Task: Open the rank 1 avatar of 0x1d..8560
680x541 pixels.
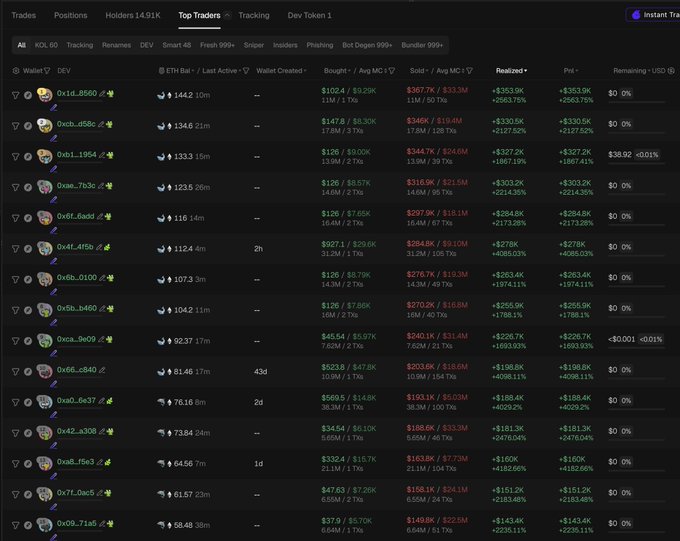Action: pos(45,95)
